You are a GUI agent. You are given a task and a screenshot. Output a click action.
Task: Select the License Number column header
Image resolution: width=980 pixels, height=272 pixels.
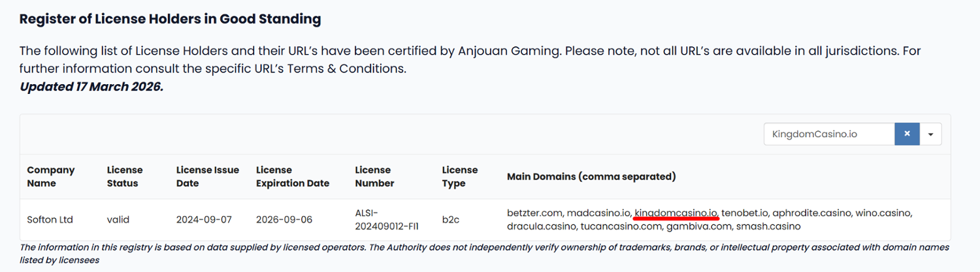[x=374, y=177]
